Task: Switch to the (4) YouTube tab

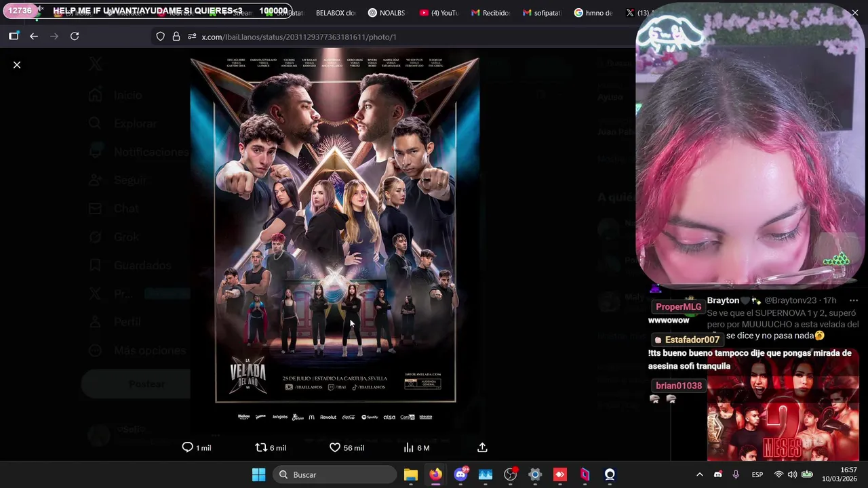Action: click(439, 13)
